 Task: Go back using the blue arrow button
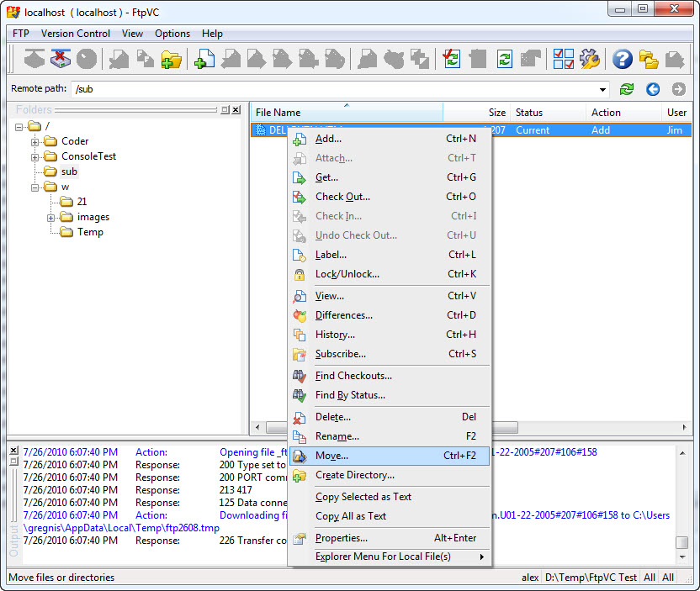[653, 89]
